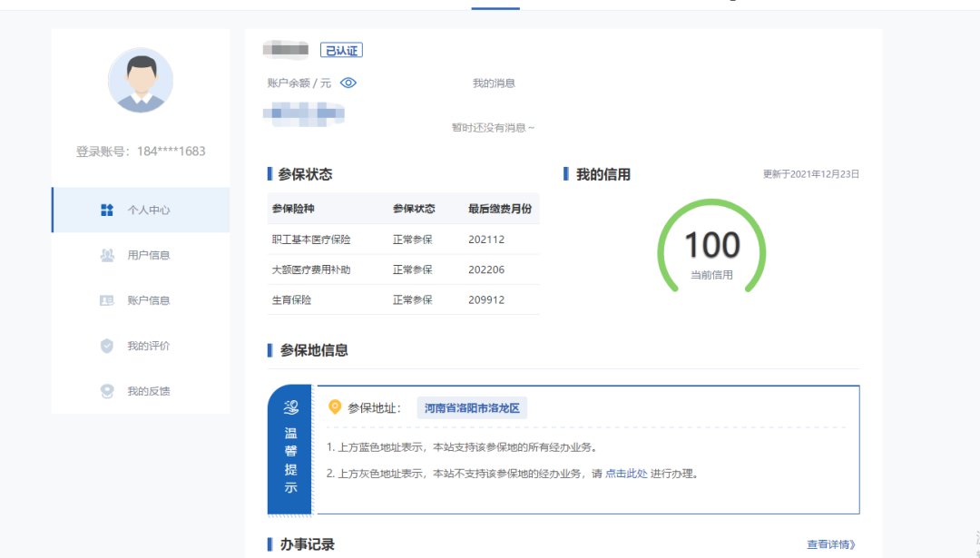Click the 个人中心 grid icon
The height and width of the screenshot is (558, 980).
click(106, 210)
